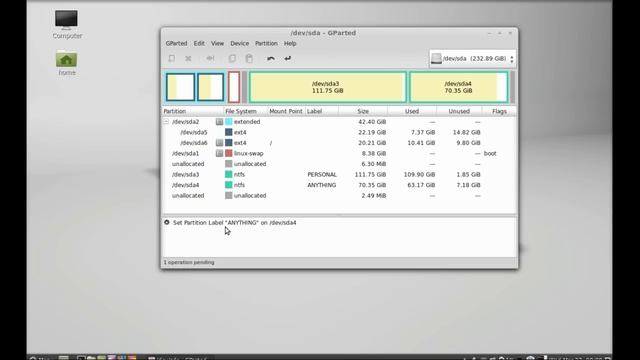Screen dimensions: 640x360
Task: Click the lock icon on the /dev/sda6 row
Action: click(219, 143)
